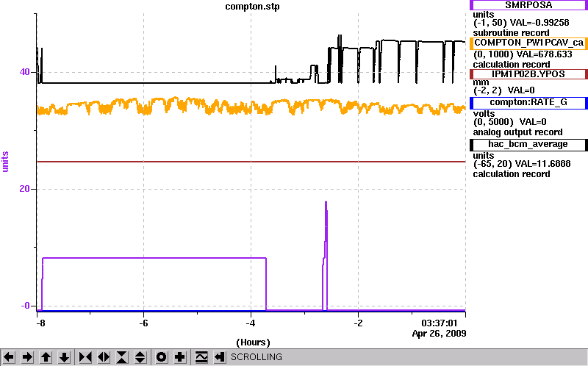Click the x-axis tick label -8
This screenshot has width=588, height=366.
click(x=40, y=323)
